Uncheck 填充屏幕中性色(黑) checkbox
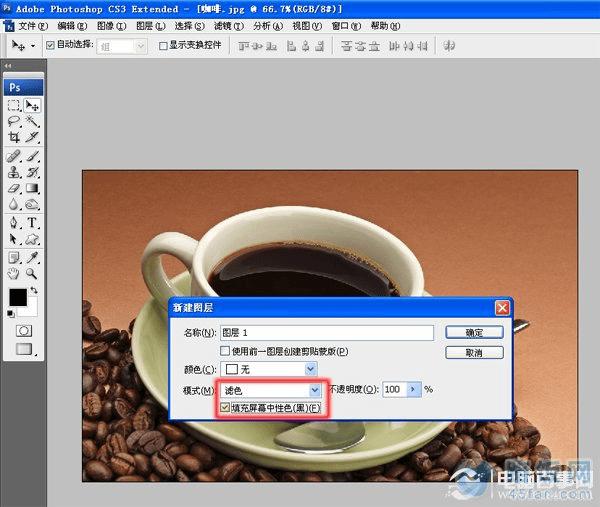This screenshot has height=507, width=600. pyautogui.click(x=225, y=408)
